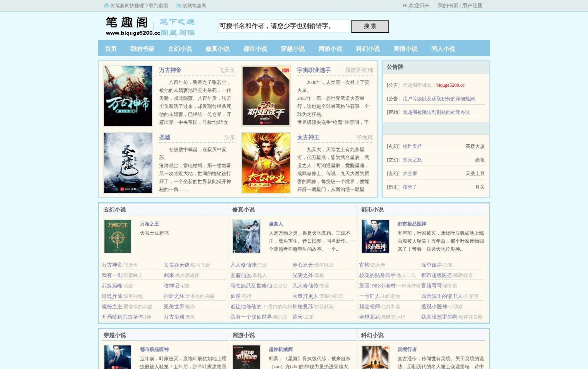This screenshot has width=588, height=369.
Task: Open 绝世天君 in the announcement sidebar
Action: (x=412, y=146)
